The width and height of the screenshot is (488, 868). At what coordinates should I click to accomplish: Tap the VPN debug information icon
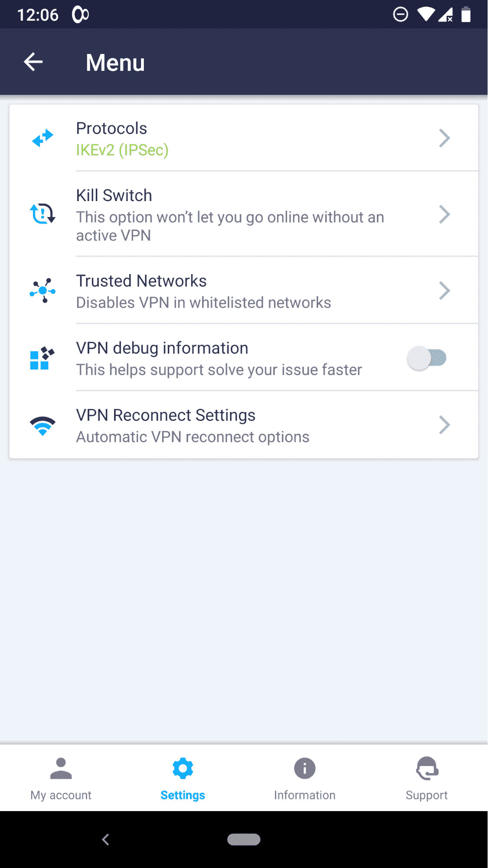point(42,358)
